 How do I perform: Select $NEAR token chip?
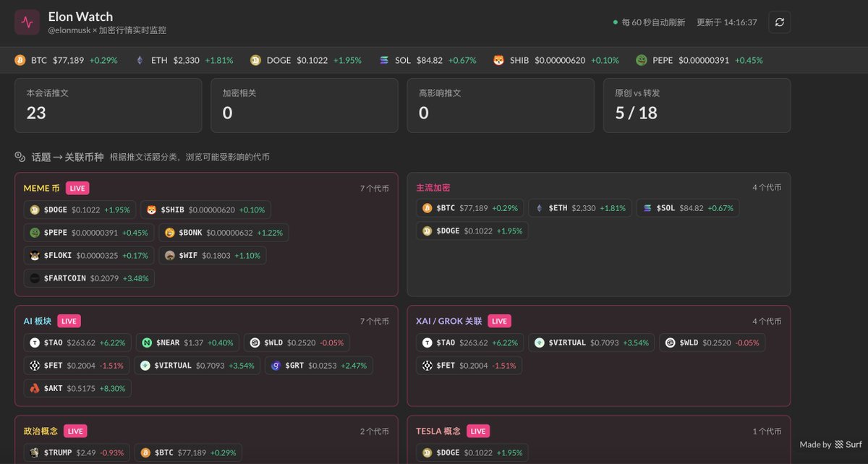(188, 343)
